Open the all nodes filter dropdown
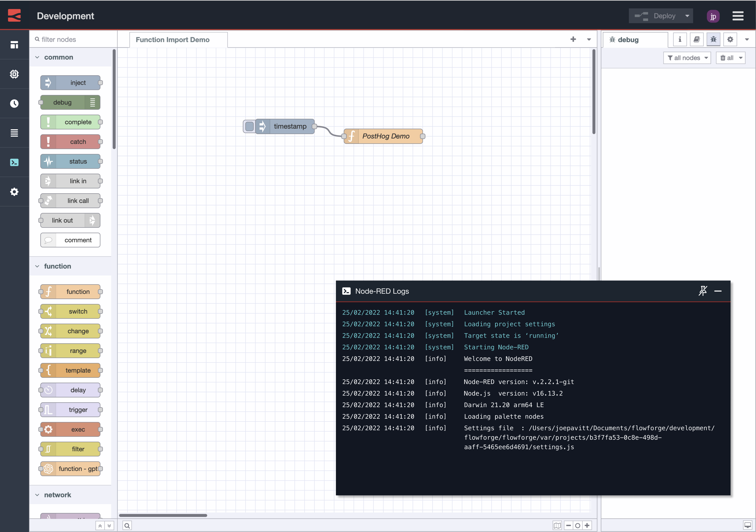756x532 pixels. point(687,58)
